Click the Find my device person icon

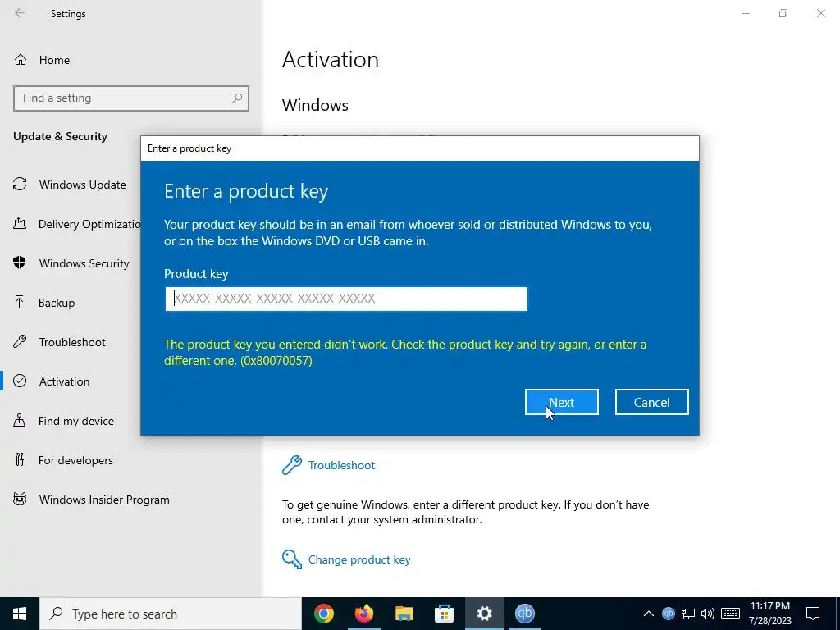click(20, 420)
